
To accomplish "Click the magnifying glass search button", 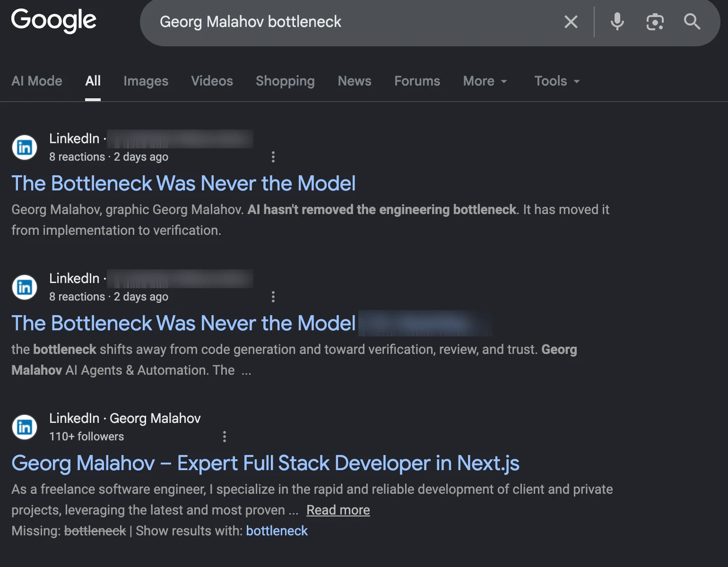I will click(x=692, y=22).
